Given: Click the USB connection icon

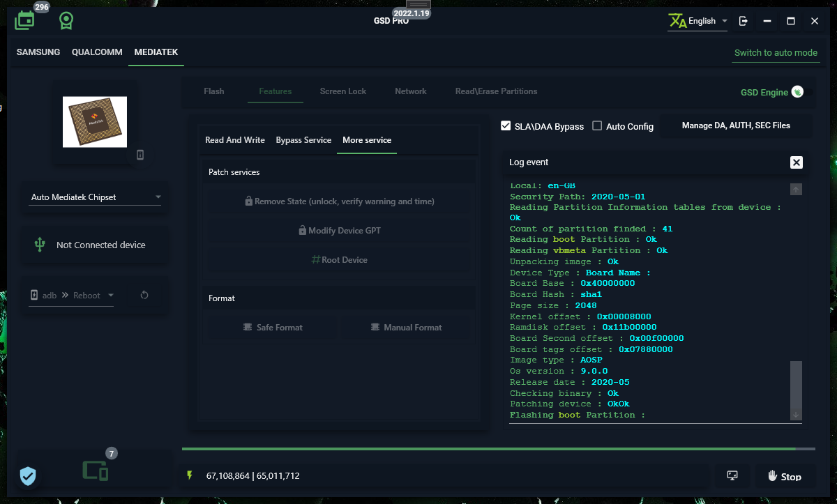Looking at the screenshot, I should point(40,245).
